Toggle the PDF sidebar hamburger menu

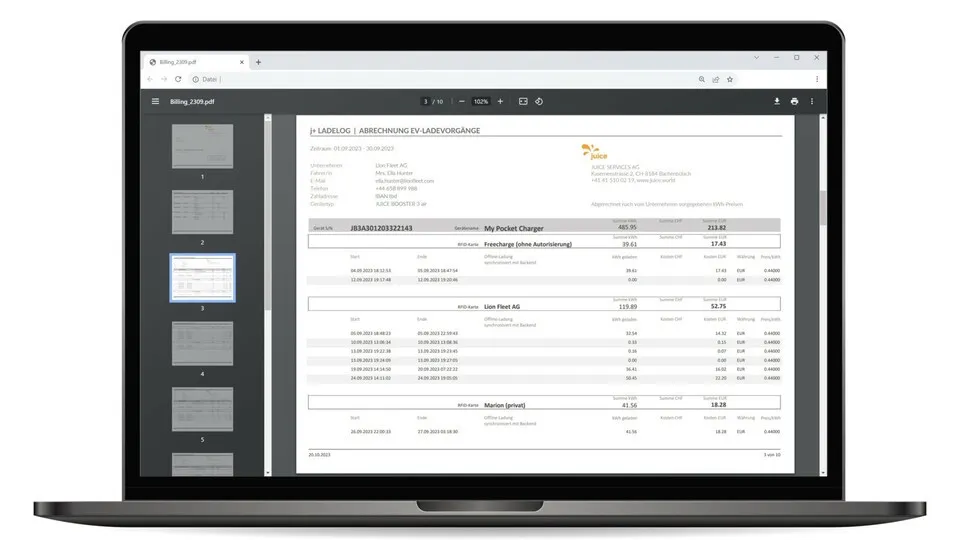pos(156,102)
